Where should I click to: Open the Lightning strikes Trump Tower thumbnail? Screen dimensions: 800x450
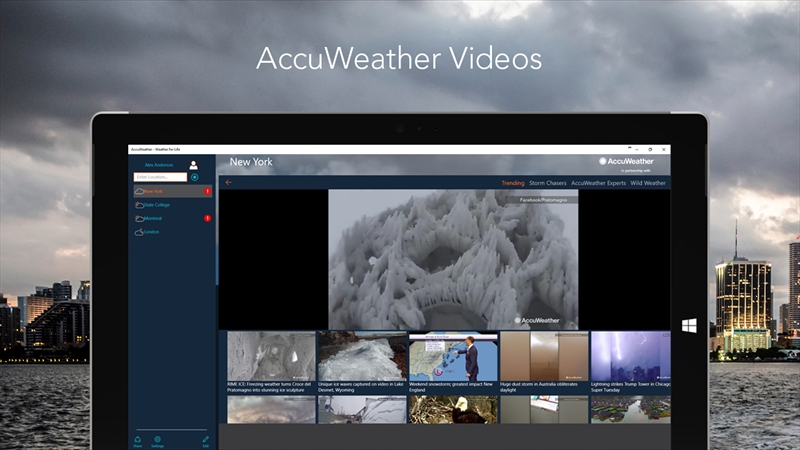click(x=631, y=356)
